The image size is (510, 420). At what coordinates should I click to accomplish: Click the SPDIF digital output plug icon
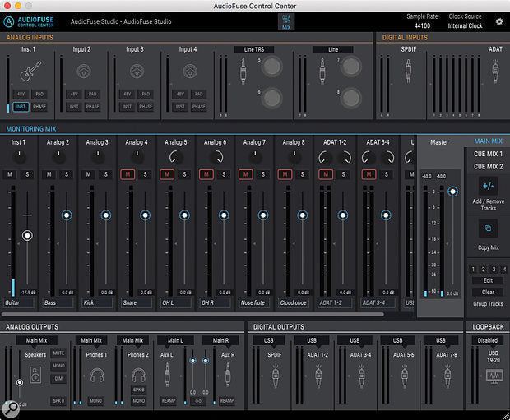[x=276, y=376]
